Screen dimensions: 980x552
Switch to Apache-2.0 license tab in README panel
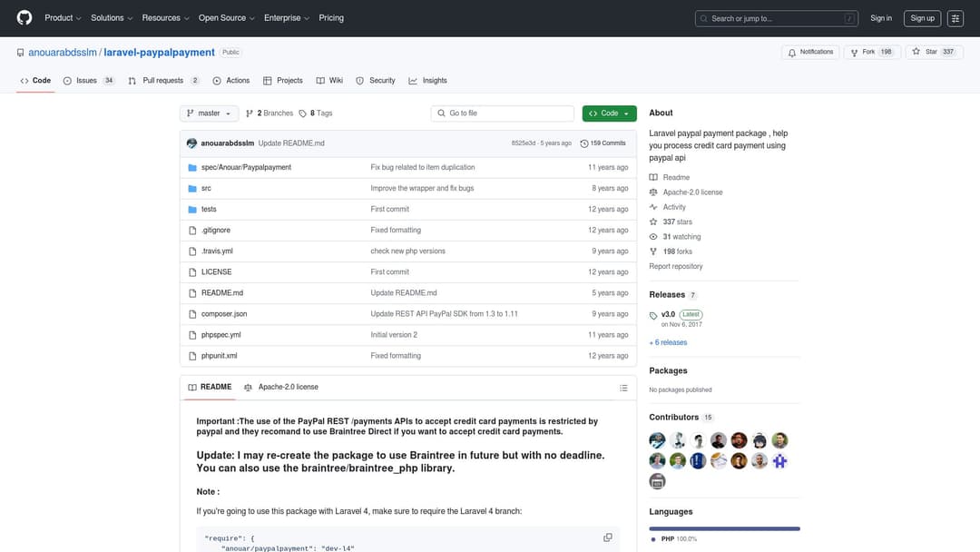[281, 387]
